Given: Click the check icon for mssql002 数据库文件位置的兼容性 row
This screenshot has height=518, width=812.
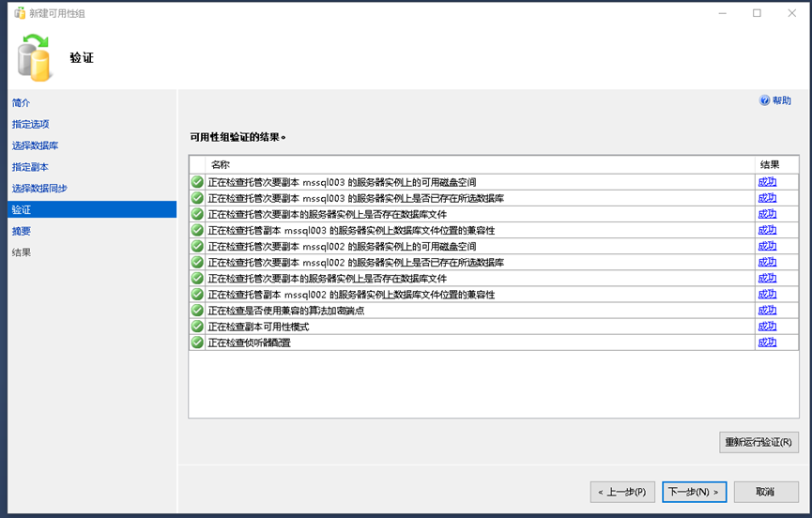Looking at the screenshot, I should [197, 294].
